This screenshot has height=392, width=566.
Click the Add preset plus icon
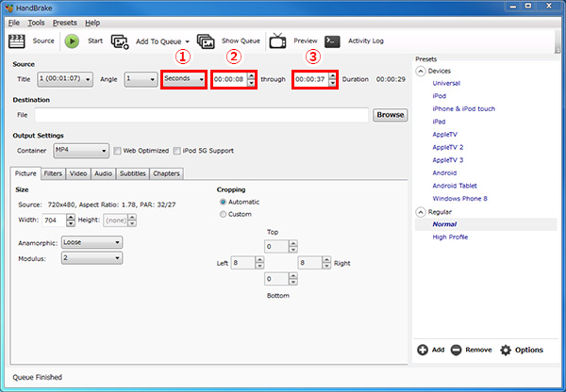423,350
